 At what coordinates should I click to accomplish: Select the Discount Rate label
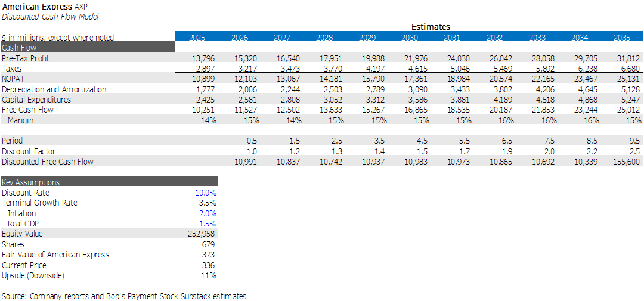tap(26, 192)
